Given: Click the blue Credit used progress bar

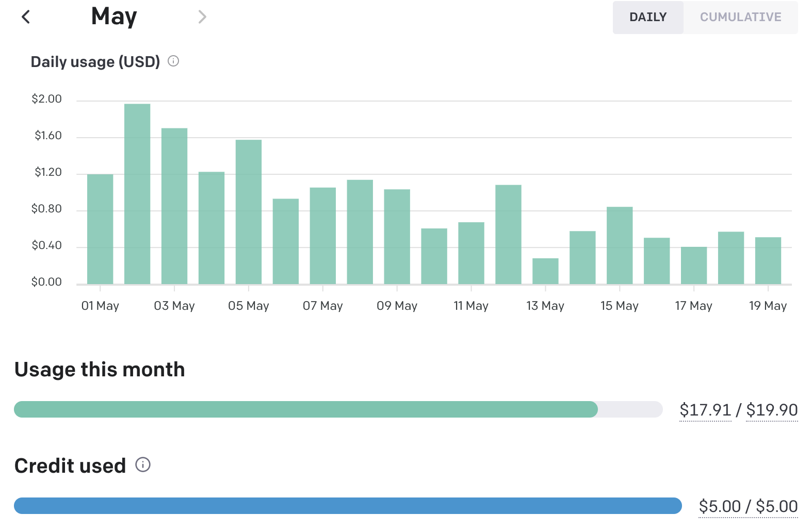Looking at the screenshot, I should click(348, 506).
